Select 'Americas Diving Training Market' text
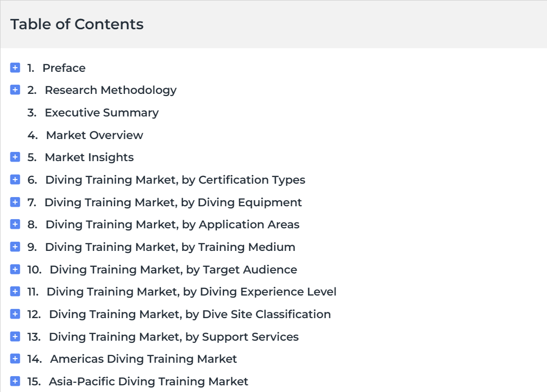Image resolution: width=547 pixels, height=392 pixels. [143, 359]
